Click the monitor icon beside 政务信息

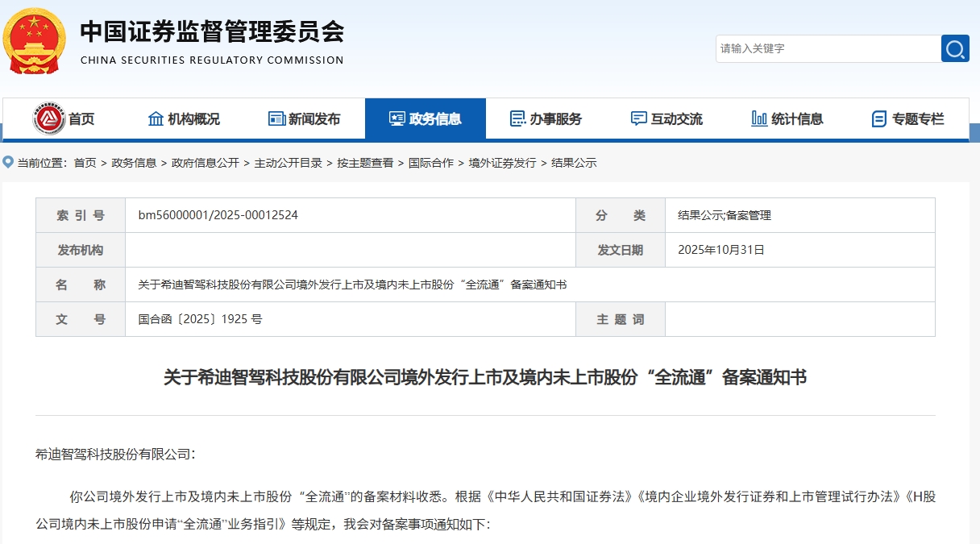pyautogui.click(x=397, y=118)
